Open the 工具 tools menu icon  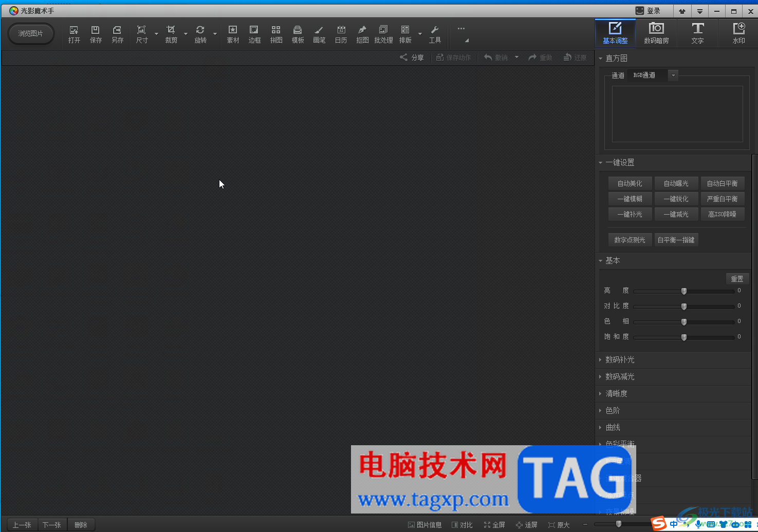435,34
